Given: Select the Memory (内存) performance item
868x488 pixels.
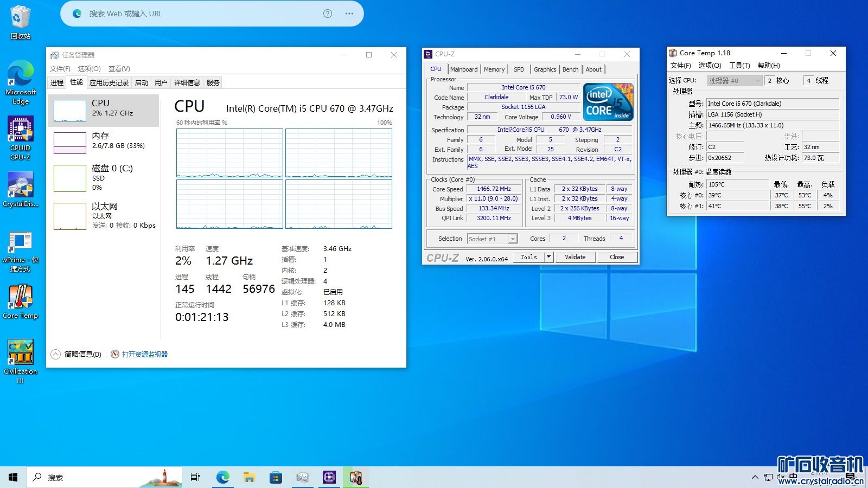Looking at the screenshot, I should (104, 141).
